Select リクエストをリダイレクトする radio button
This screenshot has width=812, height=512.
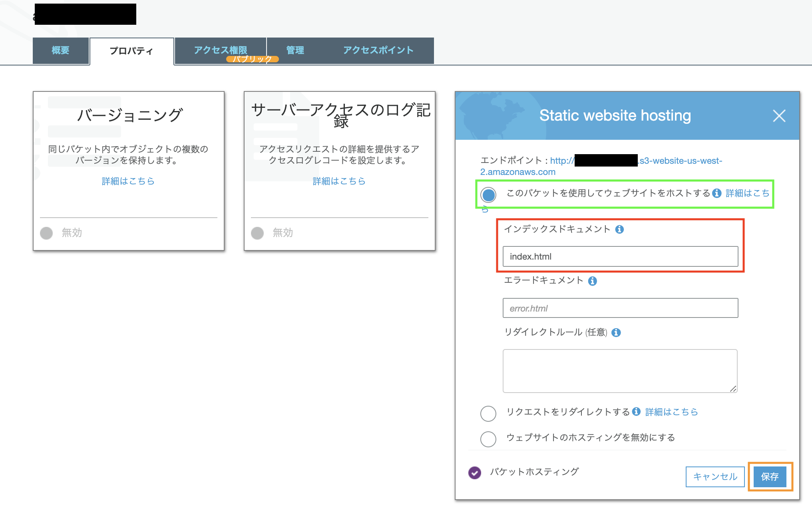488,413
